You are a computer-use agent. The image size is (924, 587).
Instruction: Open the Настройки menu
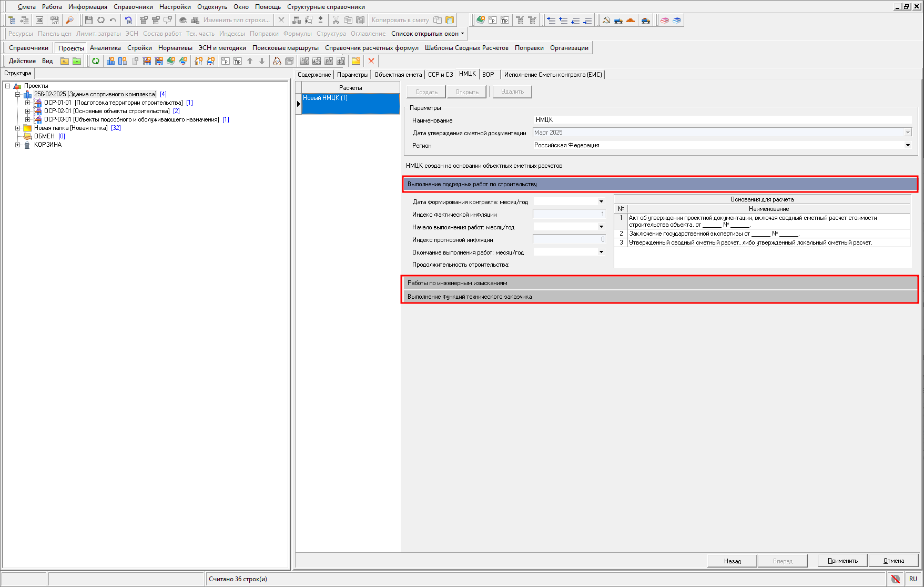click(x=175, y=7)
